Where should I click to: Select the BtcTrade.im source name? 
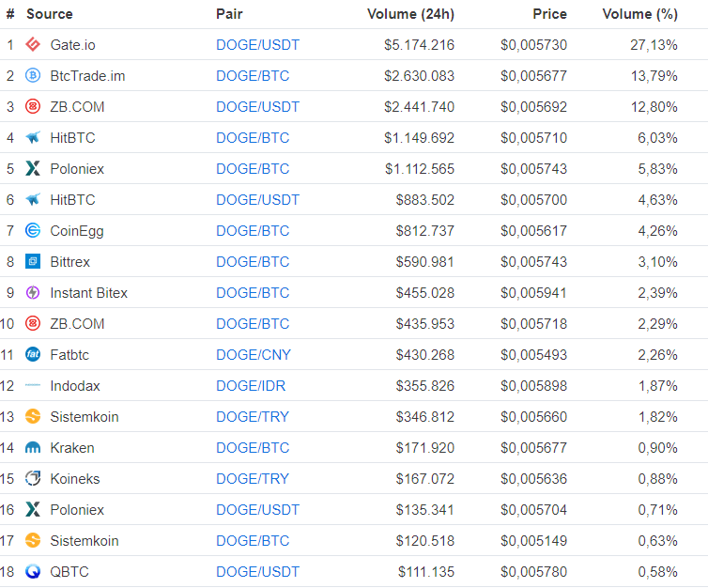[x=87, y=76]
